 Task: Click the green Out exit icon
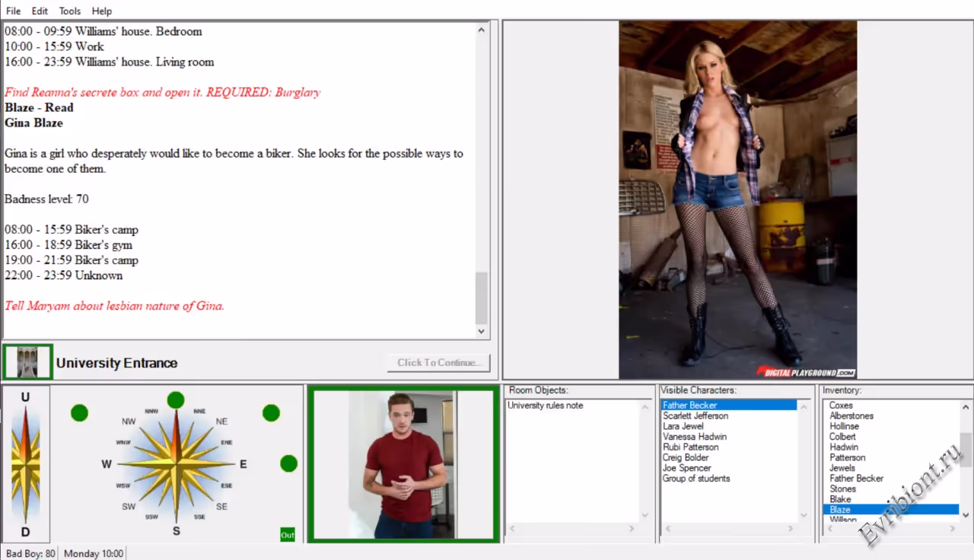pos(287,535)
